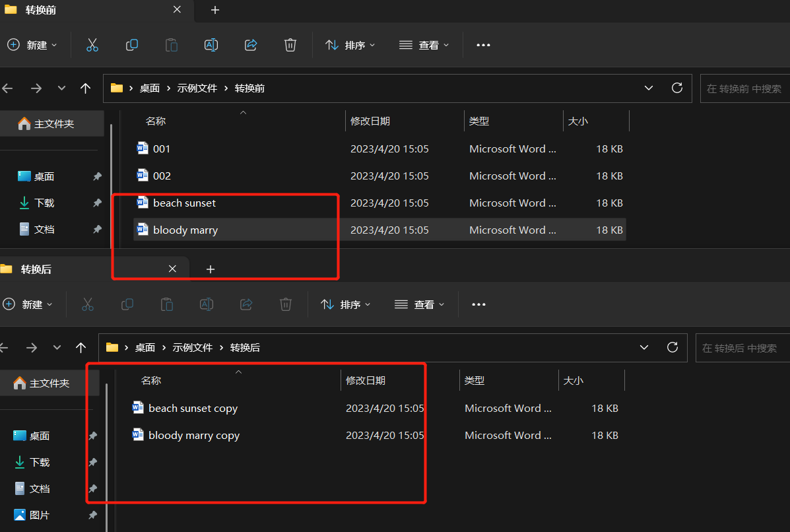Click the Copy icon in the top toolbar
This screenshot has width=790, height=532.
tap(131, 45)
